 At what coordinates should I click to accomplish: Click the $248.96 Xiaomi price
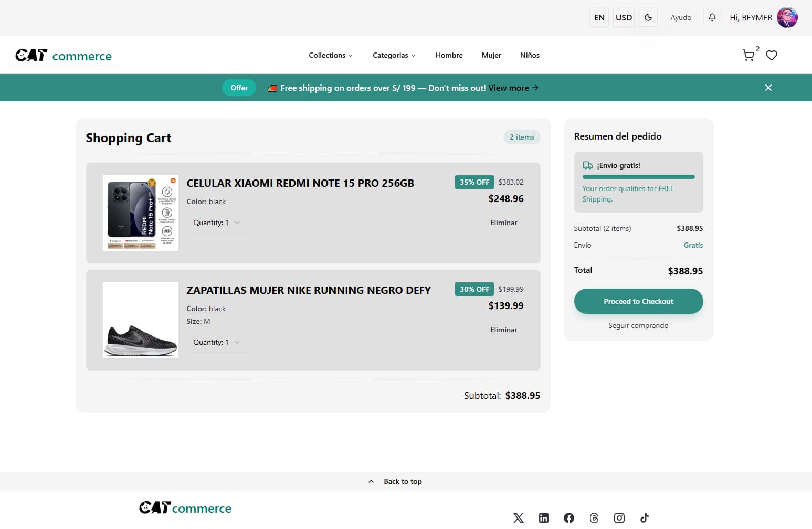pos(506,199)
